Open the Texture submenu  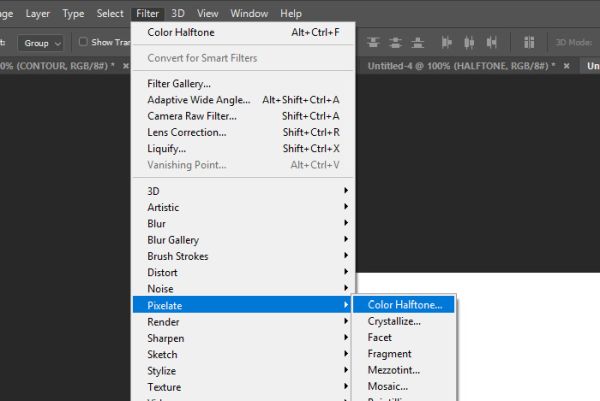coord(243,387)
